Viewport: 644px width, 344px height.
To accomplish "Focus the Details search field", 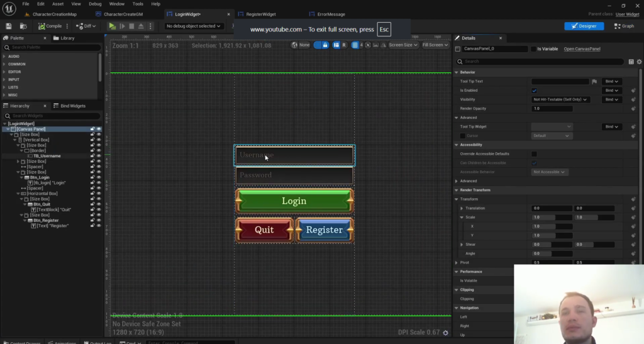I will [540, 62].
